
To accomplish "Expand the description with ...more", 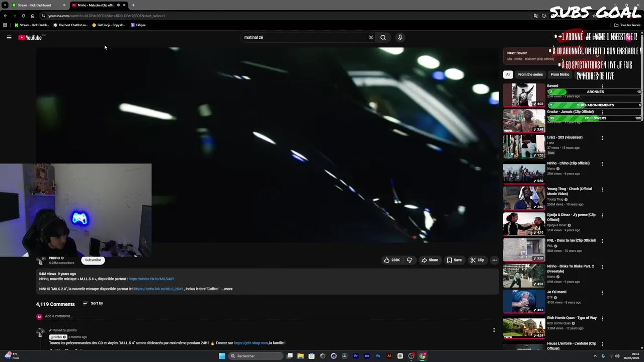I will pyautogui.click(x=227, y=289).
